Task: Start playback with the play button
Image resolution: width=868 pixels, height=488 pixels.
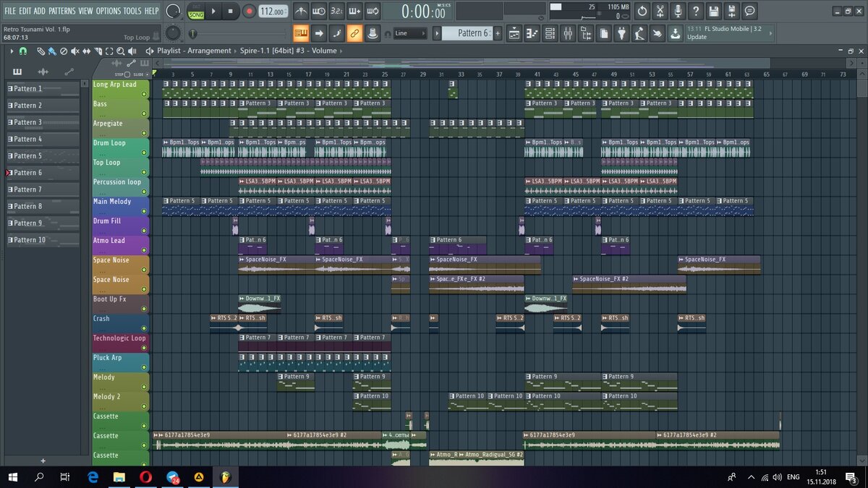Action: point(213,11)
